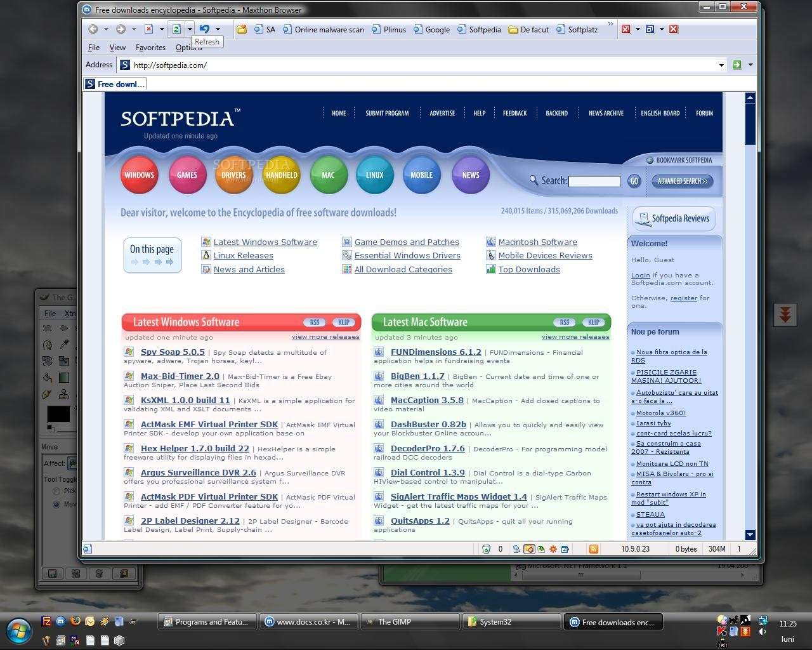The image size is (812, 650).
Task: Switch to System32 window in taskbar
Action: click(x=511, y=622)
